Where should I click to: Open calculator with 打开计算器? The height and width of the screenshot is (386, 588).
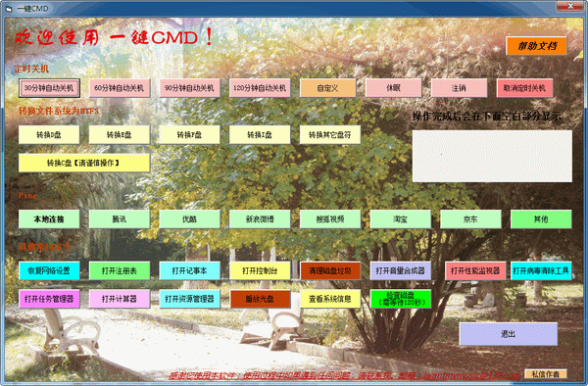tap(120, 299)
